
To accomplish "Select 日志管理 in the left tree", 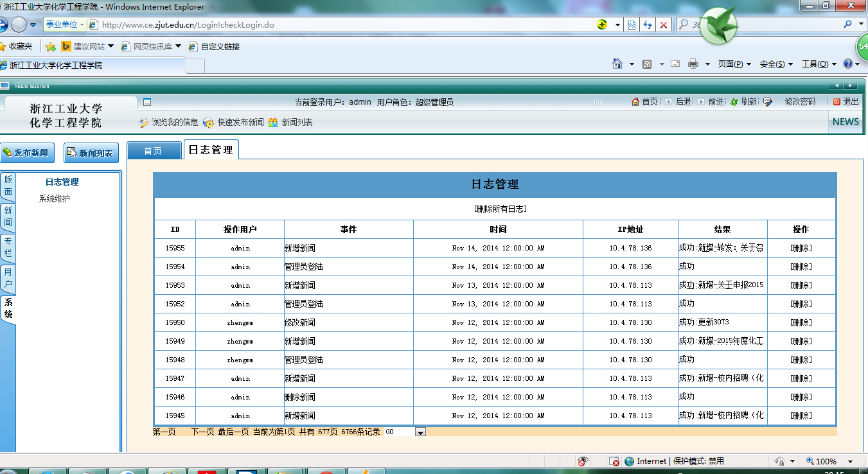I will click(62, 182).
